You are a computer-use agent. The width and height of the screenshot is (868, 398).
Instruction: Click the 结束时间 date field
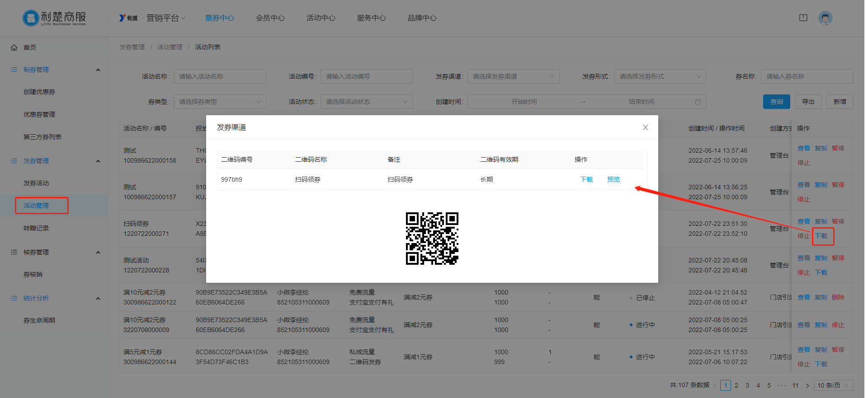pos(642,102)
